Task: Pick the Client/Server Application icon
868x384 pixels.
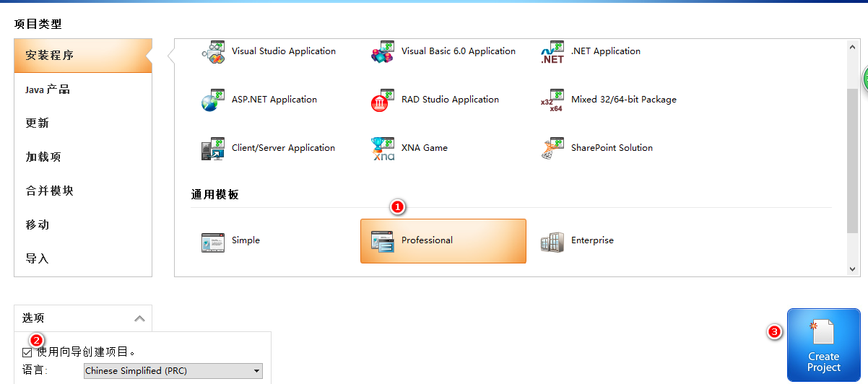Action: (x=213, y=149)
